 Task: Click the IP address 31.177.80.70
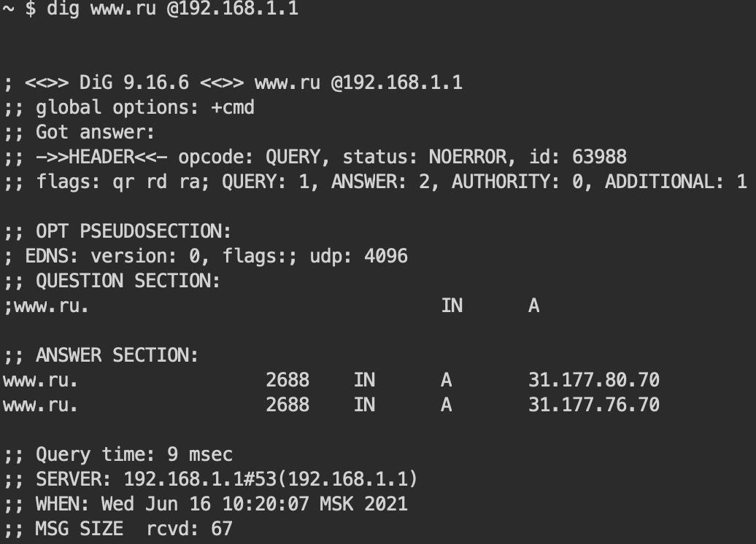(593, 380)
